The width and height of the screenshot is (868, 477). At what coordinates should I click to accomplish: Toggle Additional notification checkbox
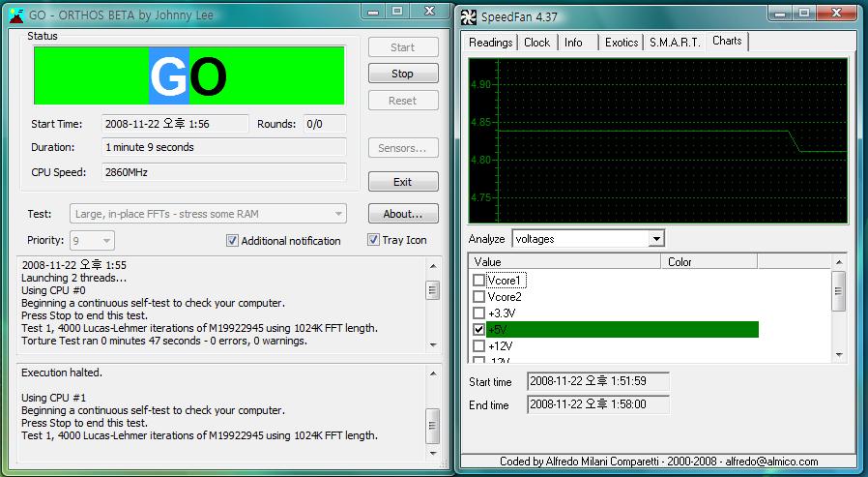[x=233, y=241]
